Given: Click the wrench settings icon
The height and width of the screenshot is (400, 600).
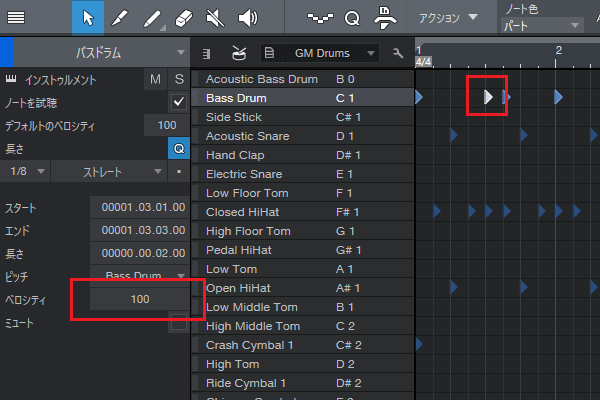Looking at the screenshot, I should tap(399, 53).
